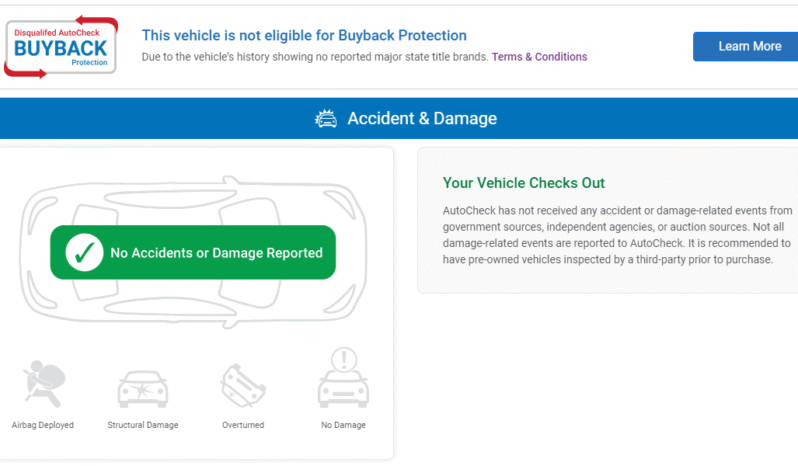
Task: Click the AutoCheck disclaimer paragraph
Action: pos(617,235)
